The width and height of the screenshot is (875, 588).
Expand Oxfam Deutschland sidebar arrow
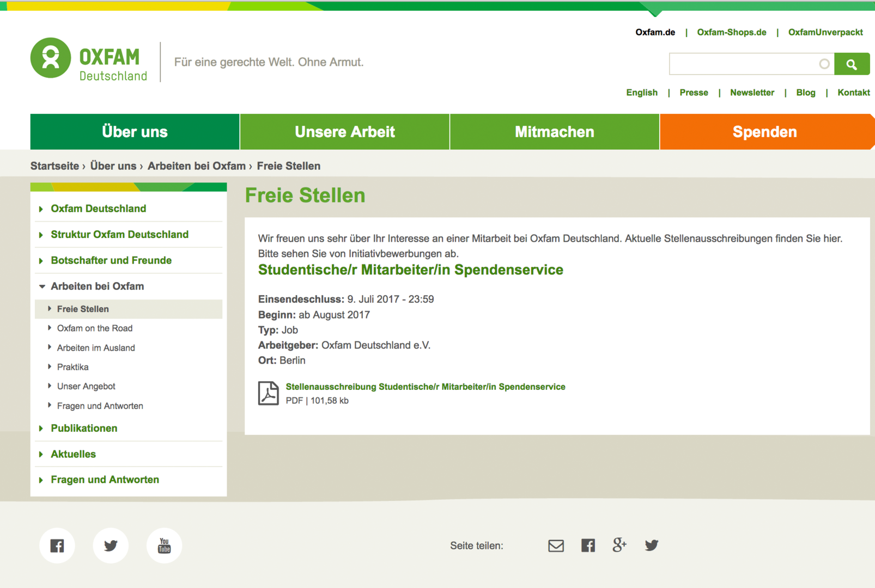pyautogui.click(x=41, y=209)
